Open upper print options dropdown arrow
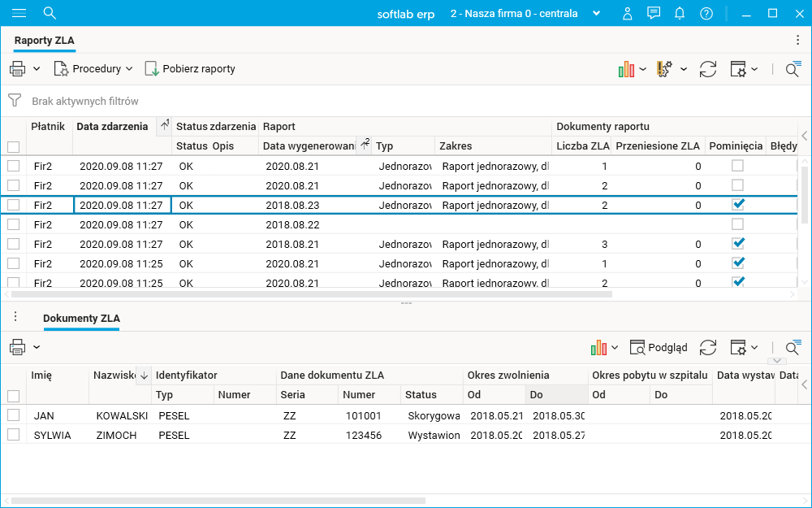The width and height of the screenshot is (812, 508). click(x=37, y=69)
